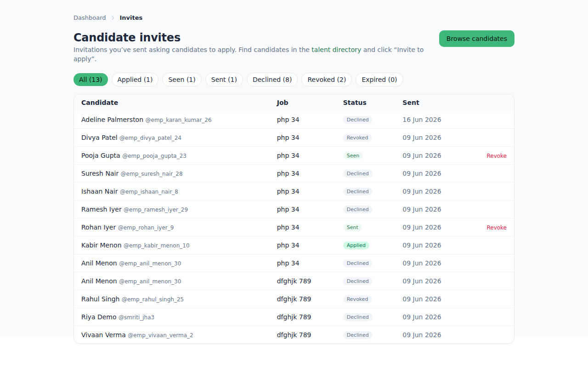
Task: Select Expired (0) filter pill
Action: pos(379,80)
